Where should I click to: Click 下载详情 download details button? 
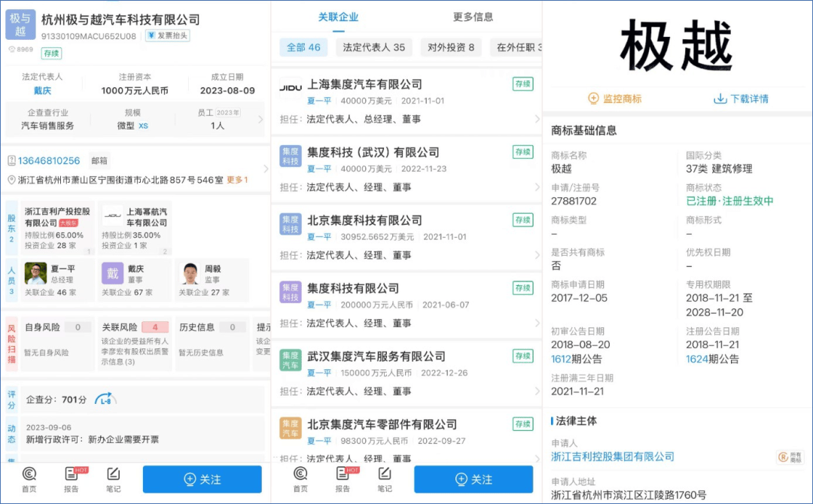click(741, 99)
